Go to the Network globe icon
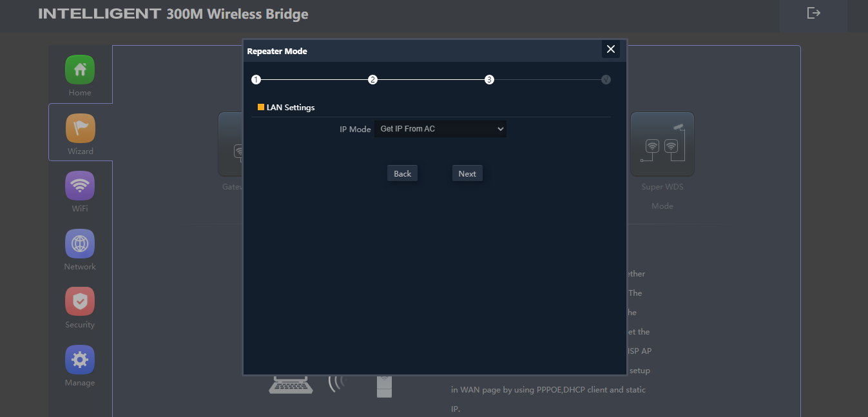The width and height of the screenshot is (868, 417). pyautogui.click(x=80, y=244)
